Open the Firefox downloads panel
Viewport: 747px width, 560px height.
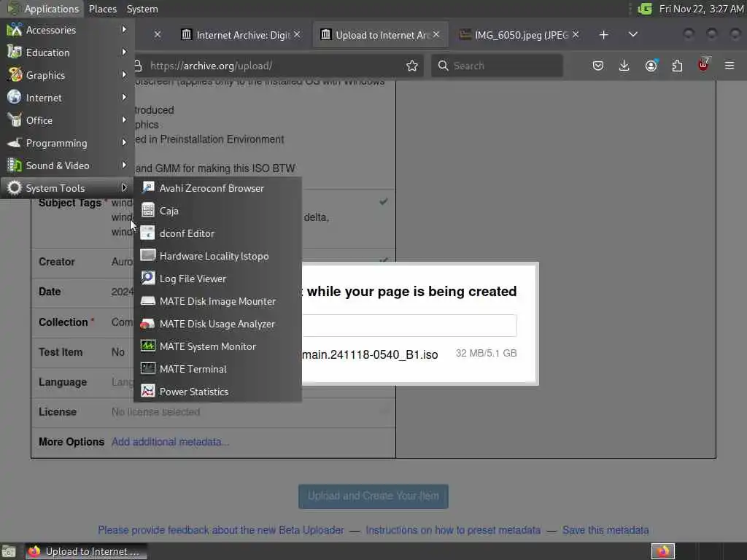click(624, 66)
